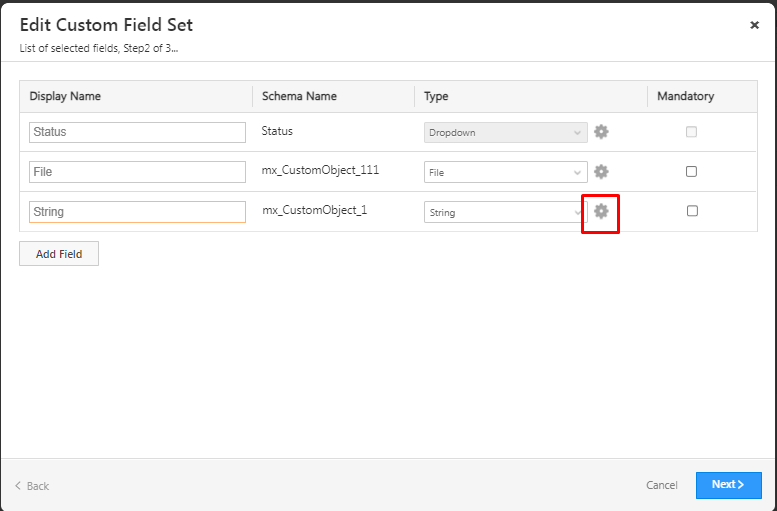
Task: Enable Mandatory checkbox for String field
Action: 691,211
